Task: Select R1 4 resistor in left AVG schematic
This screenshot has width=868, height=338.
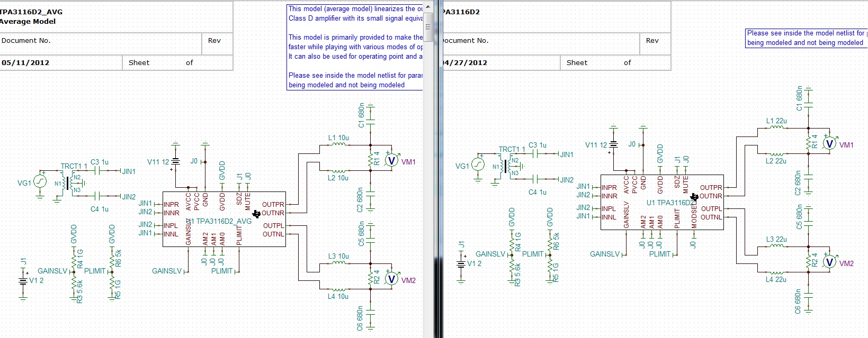Action: click(x=371, y=161)
